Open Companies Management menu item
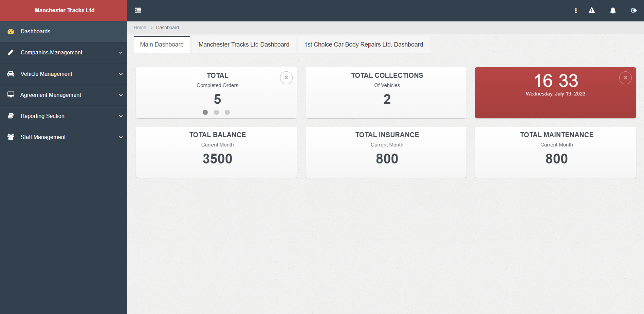Viewport: 644px width, 314px height. pos(63,52)
